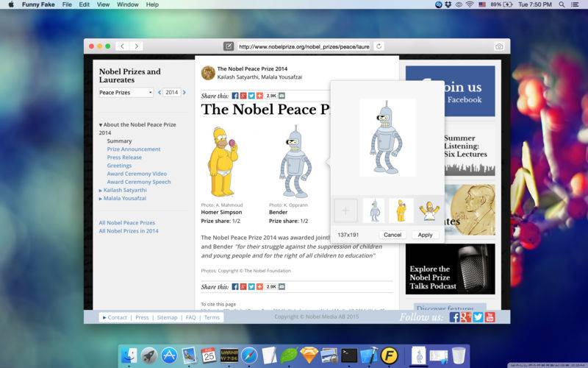
Task: Click the Bender image on the page
Action: (295, 161)
